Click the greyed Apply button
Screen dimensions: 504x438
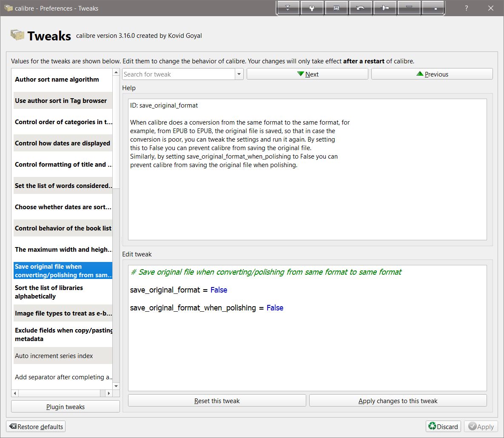[x=481, y=427]
